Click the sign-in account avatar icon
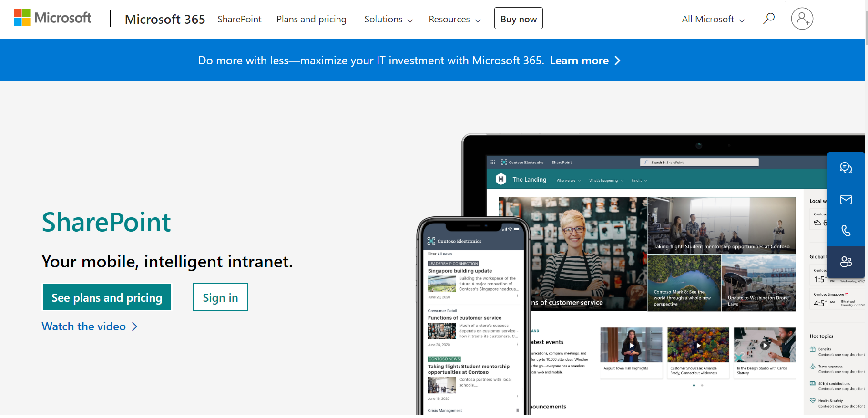This screenshot has width=868, height=418. tap(802, 19)
